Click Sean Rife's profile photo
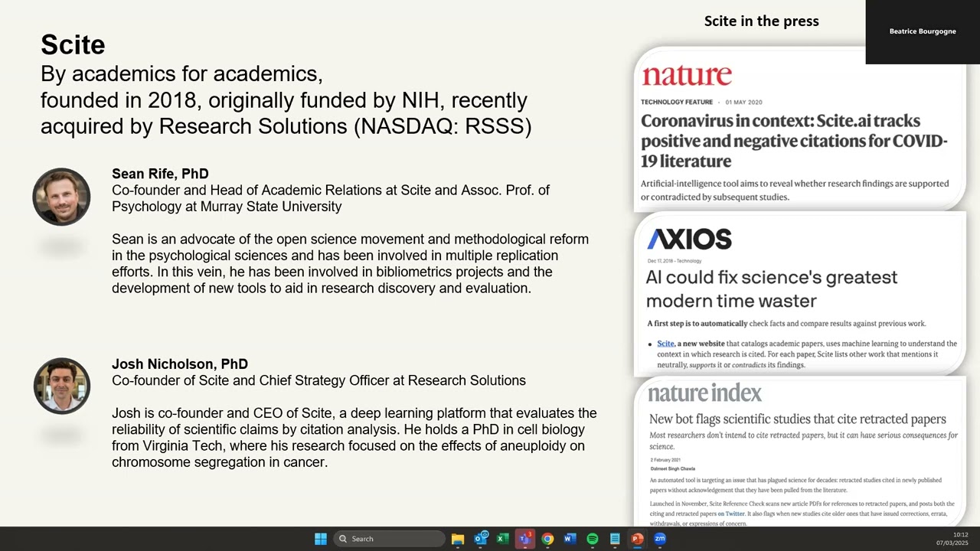Viewport: 980px width, 551px height. (61, 197)
